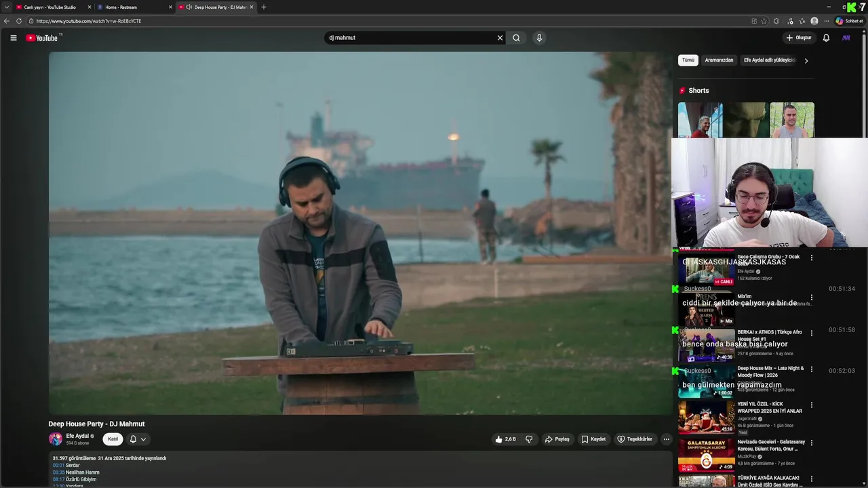The height and width of the screenshot is (488, 868).
Task: Mute tab via speaker icon on Deep House tab
Action: (x=189, y=7)
